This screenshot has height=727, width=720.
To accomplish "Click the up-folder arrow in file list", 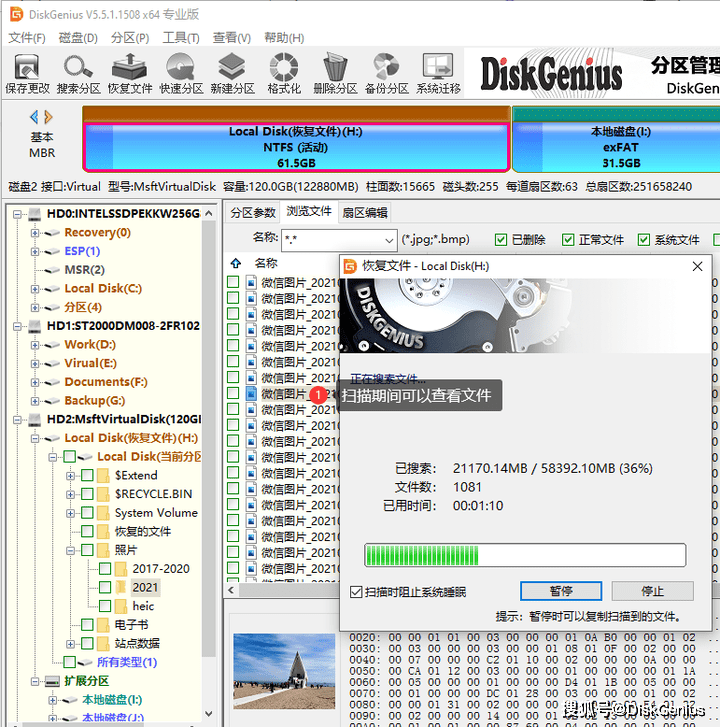I will tap(236, 263).
